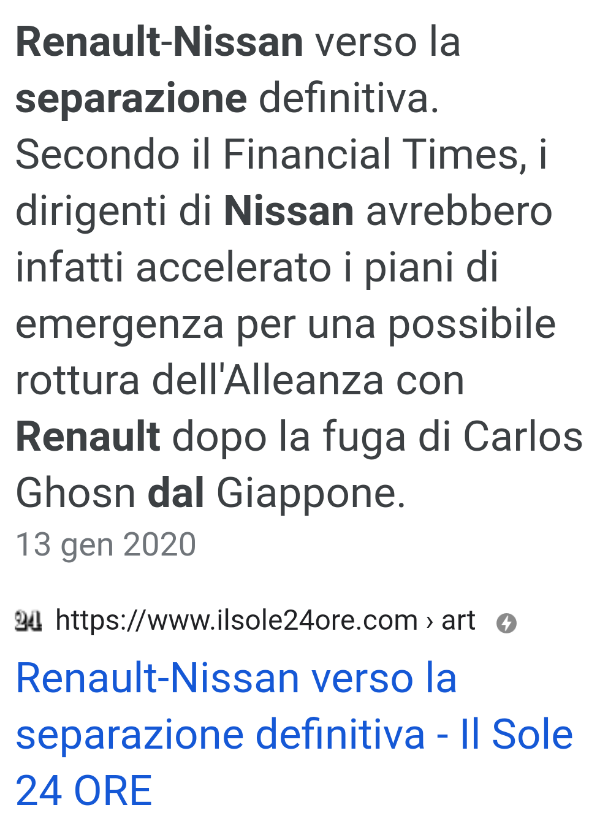Open the "Renault-Nissan verso la" blue headline
Viewport: 600px width, 821px height.
click(x=236, y=678)
